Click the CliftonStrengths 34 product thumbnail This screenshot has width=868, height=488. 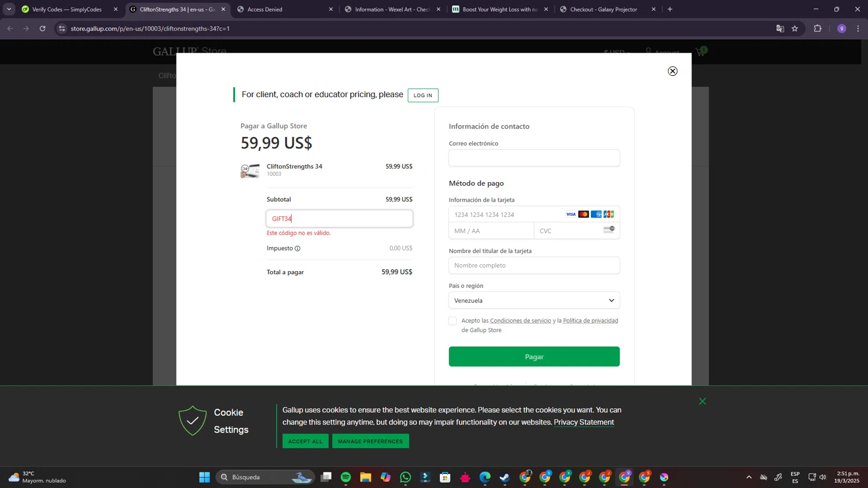[x=250, y=171]
